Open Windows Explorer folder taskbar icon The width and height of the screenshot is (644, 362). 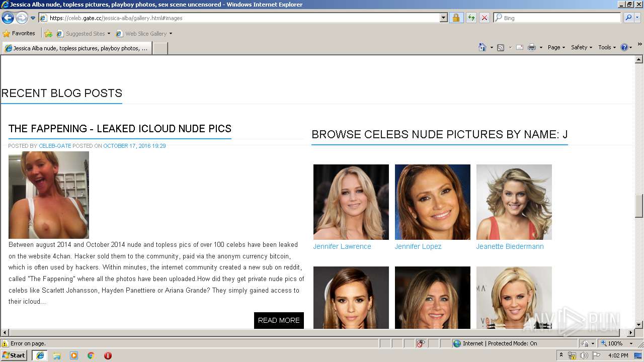[57, 355]
